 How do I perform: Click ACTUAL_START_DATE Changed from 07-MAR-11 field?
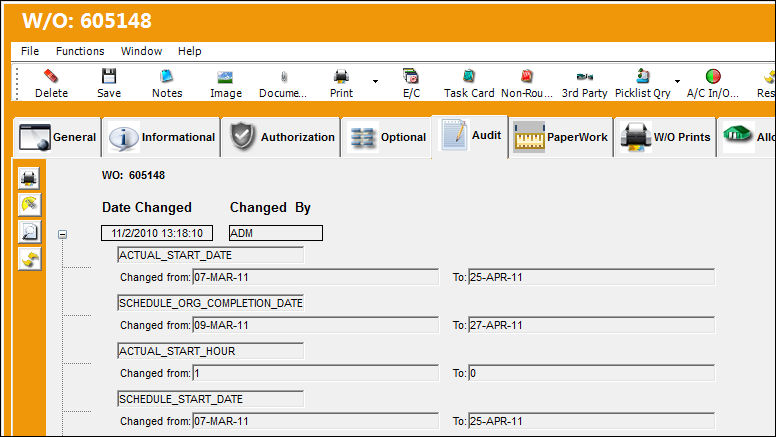click(315, 277)
